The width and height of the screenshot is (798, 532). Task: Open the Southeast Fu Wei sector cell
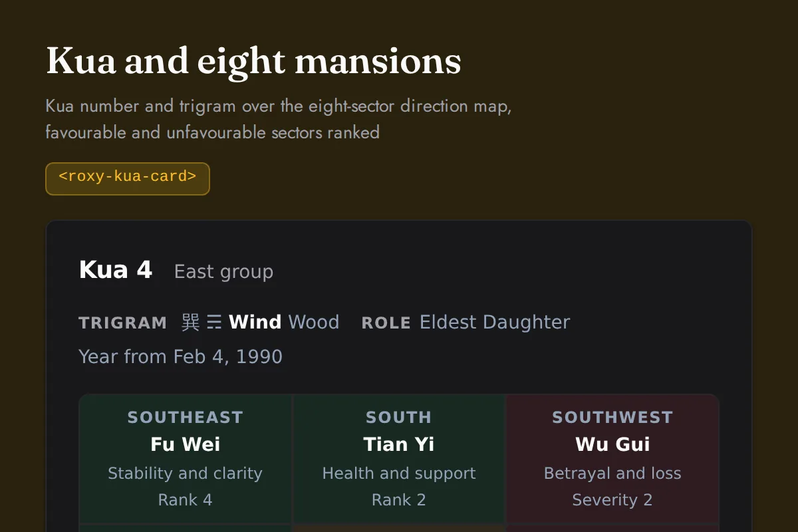(x=186, y=459)
